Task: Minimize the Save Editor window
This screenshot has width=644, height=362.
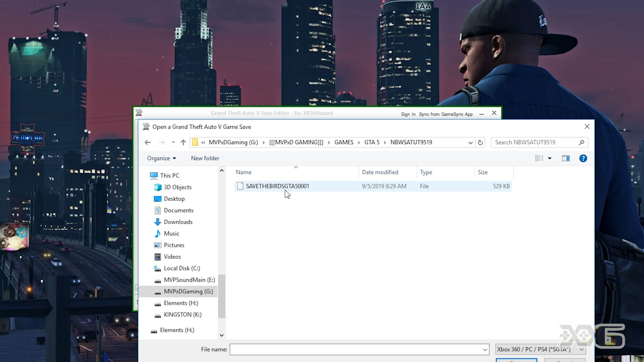Action: [481, 114]
